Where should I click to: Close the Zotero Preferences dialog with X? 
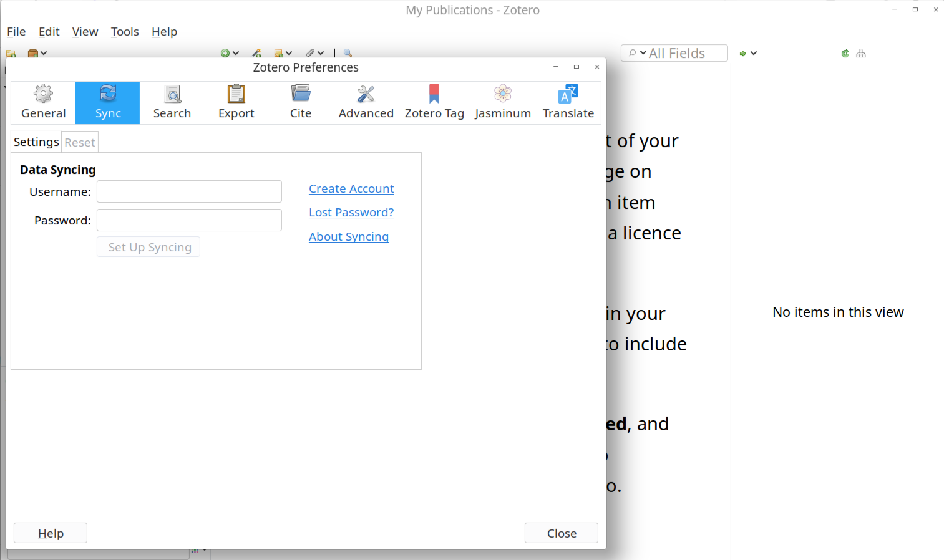[597, 67]
